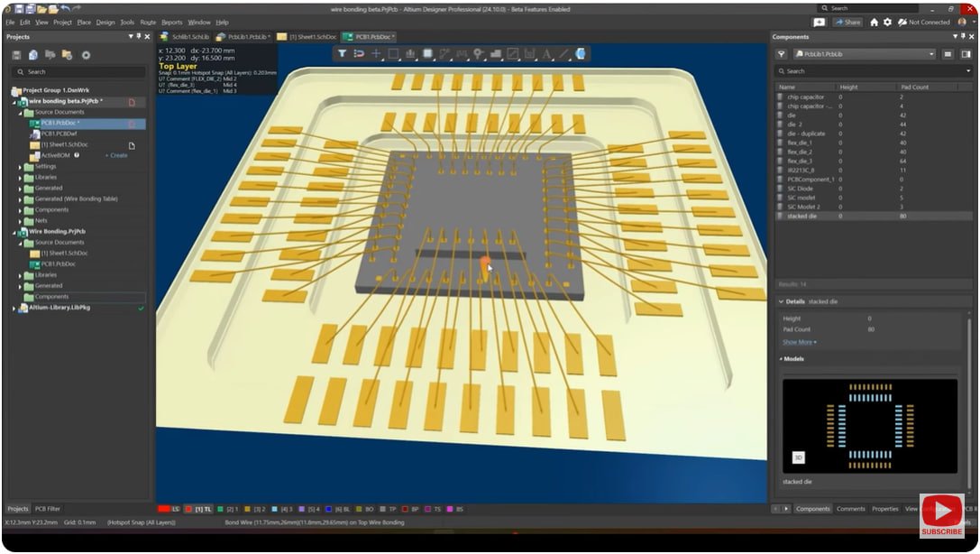
Task: Select the plus move objects tool
Action: [x=376, y=54]
